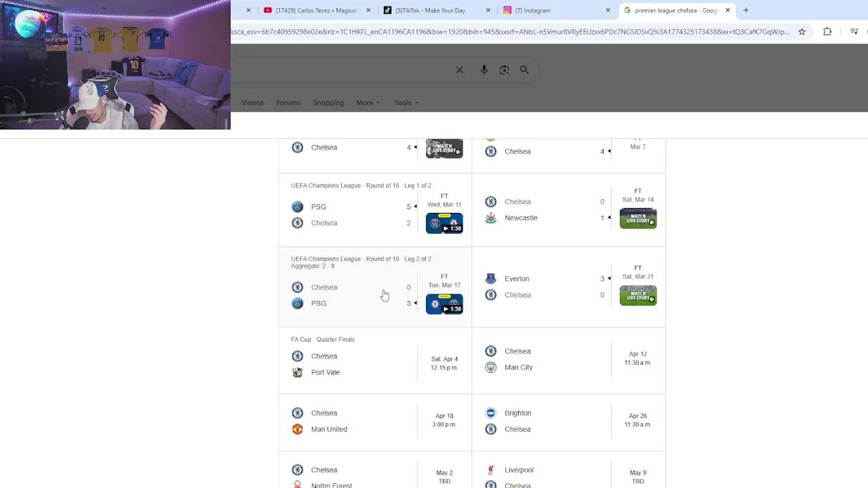The height and width of the screenshot is (488, 868).
Task: Bookmark this page with the star
Action: pos(802,32)
